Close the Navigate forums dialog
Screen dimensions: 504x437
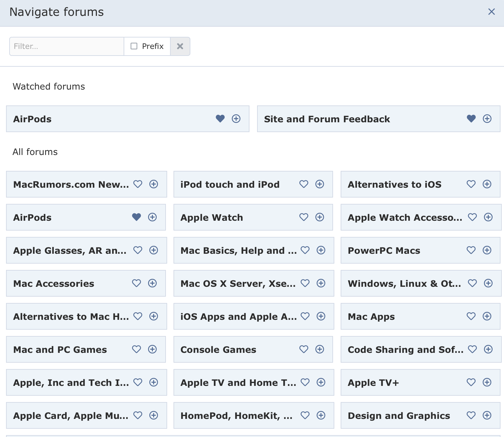(491, 12)
